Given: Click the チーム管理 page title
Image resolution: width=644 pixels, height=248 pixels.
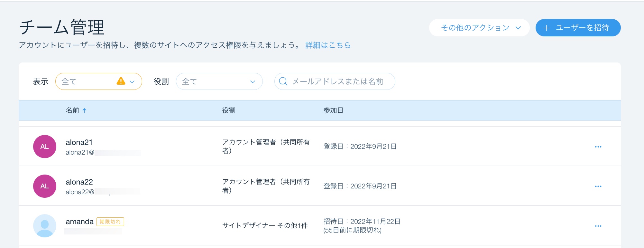Looking at the screenshot, I should point(62,27).
